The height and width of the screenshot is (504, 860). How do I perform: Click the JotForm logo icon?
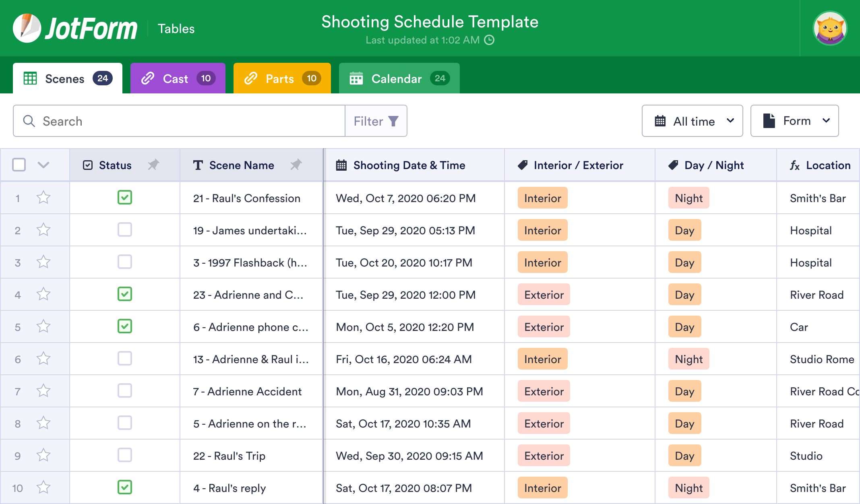[27, 28]
